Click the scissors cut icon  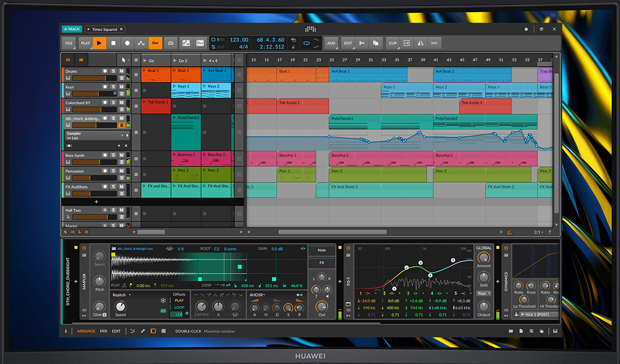click(x=362, y=43)
